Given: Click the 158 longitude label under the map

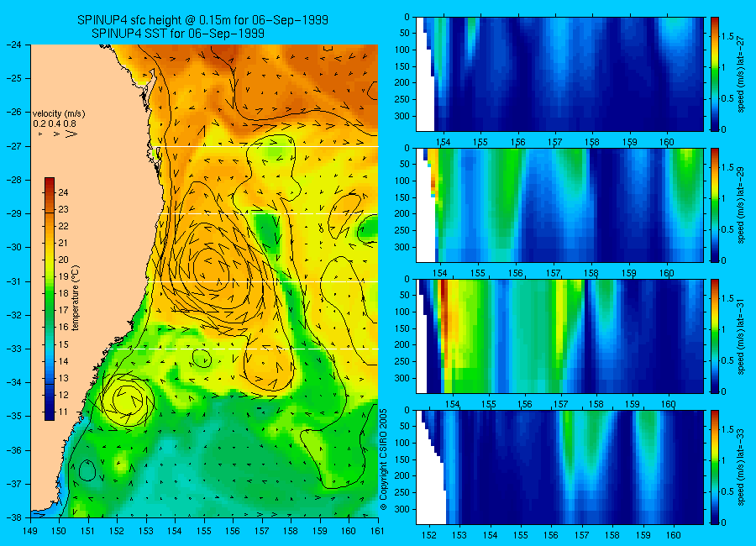Looking at the screenshot, I should [291, 531].
